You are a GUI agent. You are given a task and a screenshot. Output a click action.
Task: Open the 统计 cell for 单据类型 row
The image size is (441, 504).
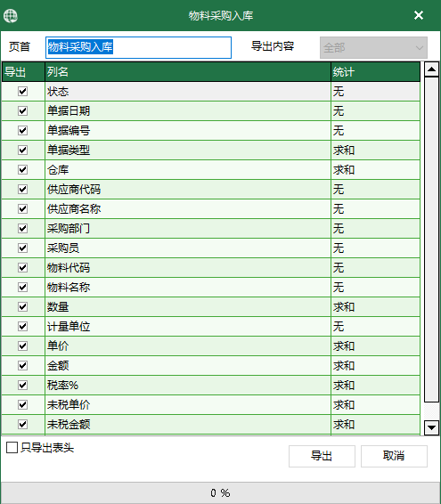point(375,150)
